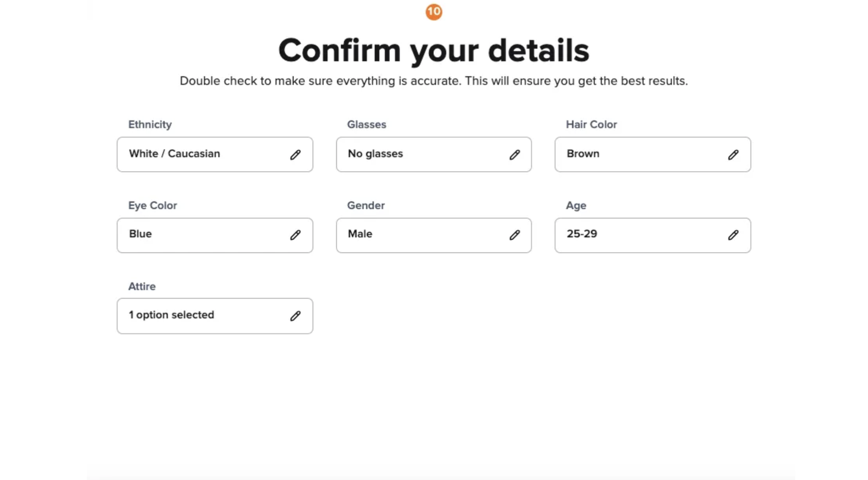Click the pencil icon beside Male
The height and width of the screenshot is (480, 868).
coord(514,235)
